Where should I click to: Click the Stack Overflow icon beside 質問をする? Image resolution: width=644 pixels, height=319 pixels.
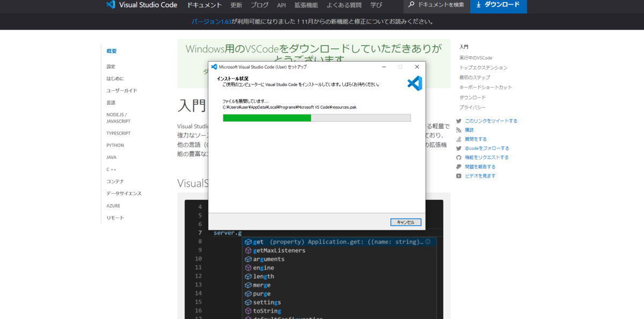(x=459, y=139)
